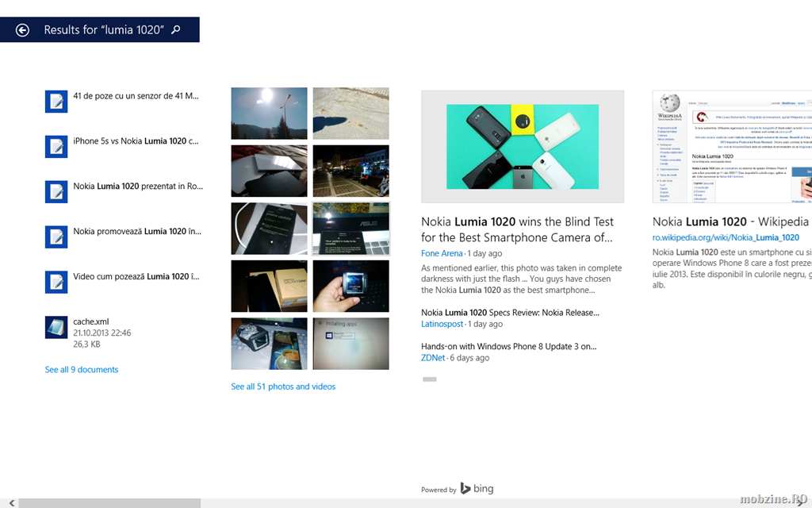Screen dimensions: 812x508
Task: Click "6 days ago" next to ZDNet
Action: [469, 358]
